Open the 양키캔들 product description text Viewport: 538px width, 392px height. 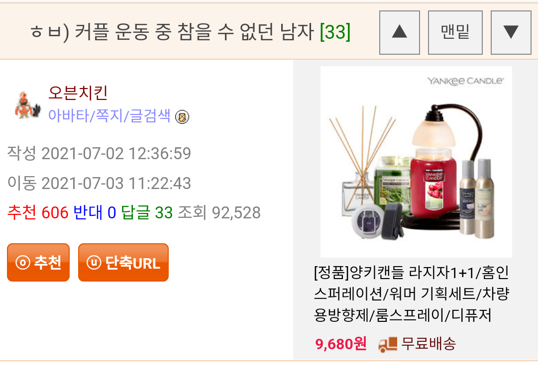pos(412,294)
